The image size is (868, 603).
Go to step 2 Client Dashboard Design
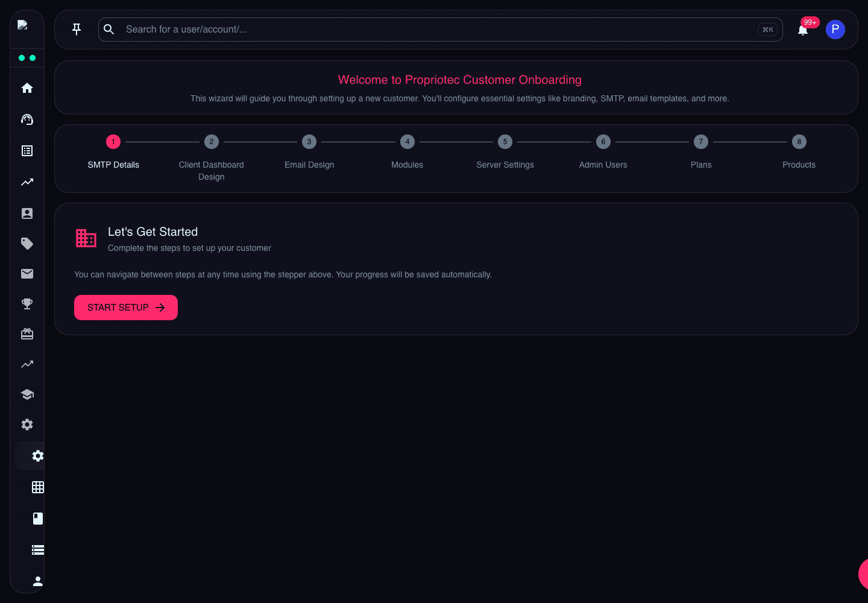click(x=212, y=159)
